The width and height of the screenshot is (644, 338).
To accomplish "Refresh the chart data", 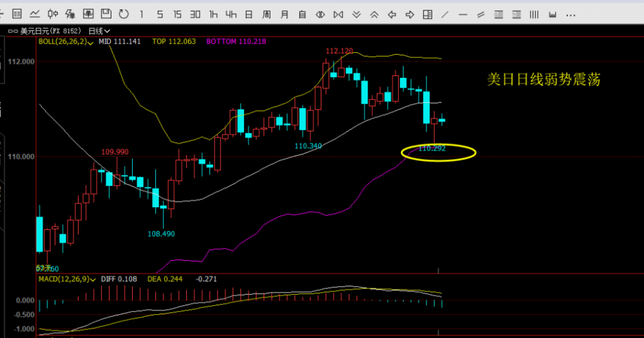I will [x=124, y=14].
